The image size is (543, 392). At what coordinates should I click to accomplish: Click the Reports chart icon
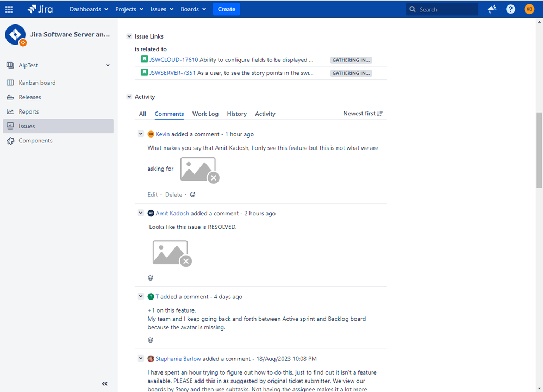pyautogui.click(x=10, y=111)
